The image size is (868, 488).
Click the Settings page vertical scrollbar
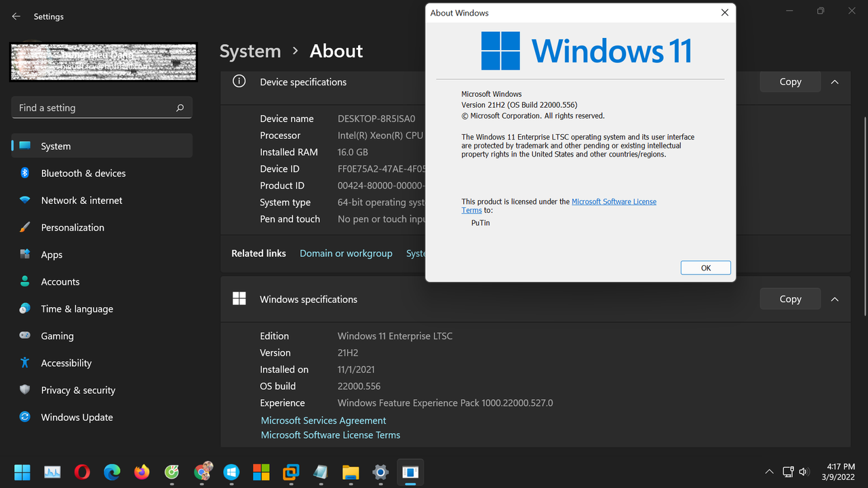[864, 216]
